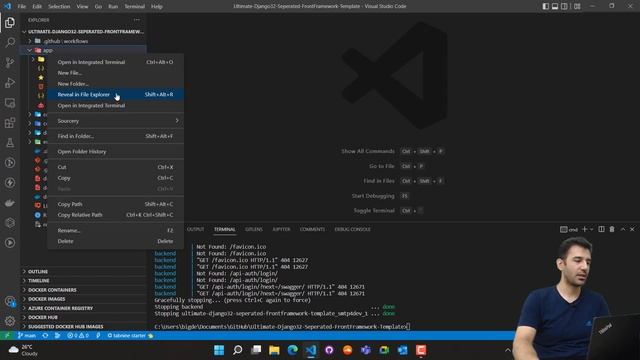640x360 pixels.
Task: Close the terminal panel
Action: 632,229
